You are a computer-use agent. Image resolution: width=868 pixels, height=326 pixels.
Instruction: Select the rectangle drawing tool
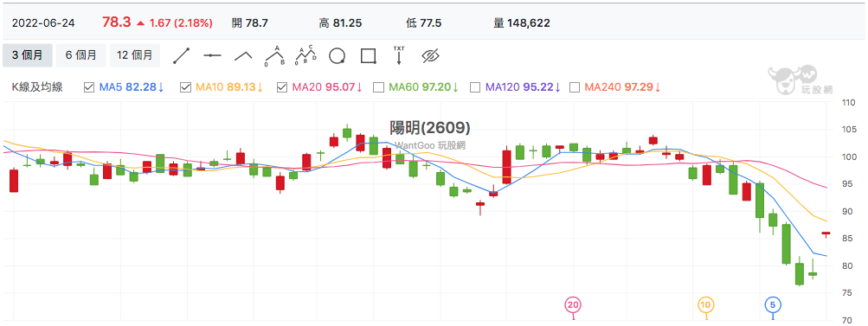368,56
